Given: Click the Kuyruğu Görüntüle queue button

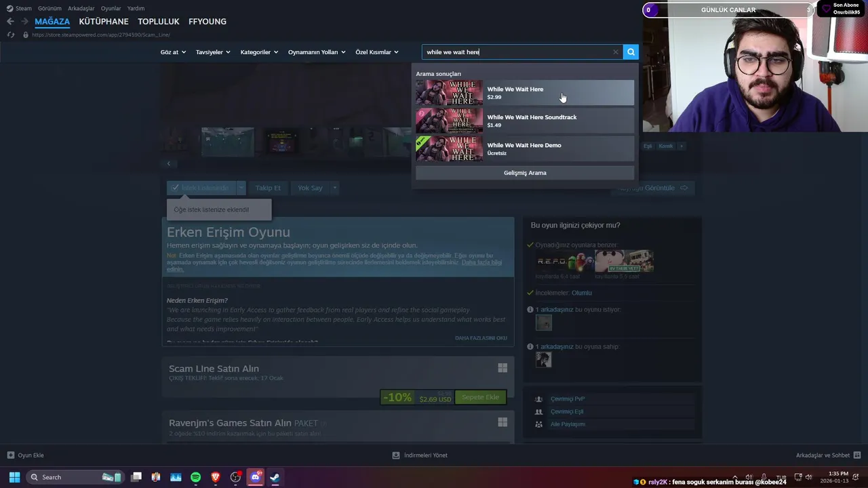Looking at the screenshot, I should tap(654, 188).
